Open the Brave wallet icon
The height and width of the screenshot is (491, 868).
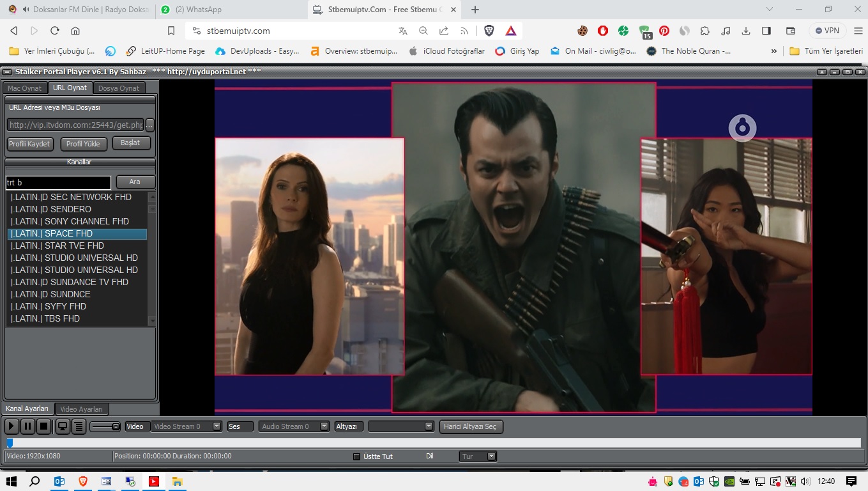click(x=790, y=31)
